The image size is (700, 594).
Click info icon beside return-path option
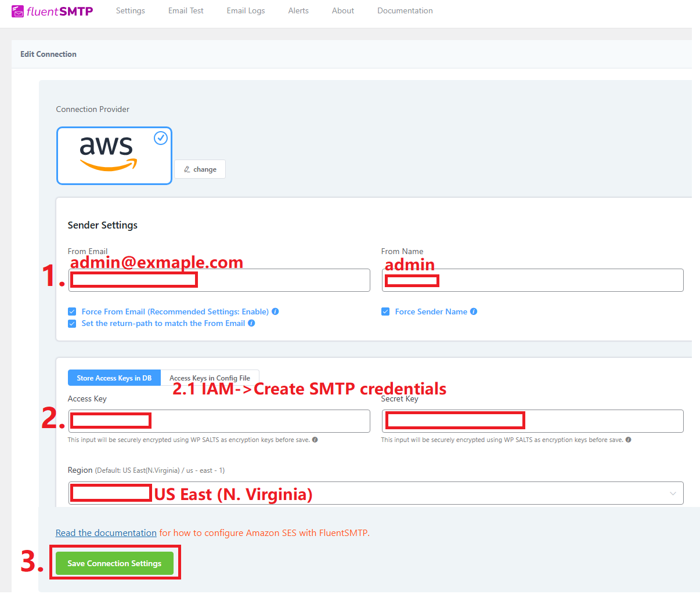coord(251,323)
